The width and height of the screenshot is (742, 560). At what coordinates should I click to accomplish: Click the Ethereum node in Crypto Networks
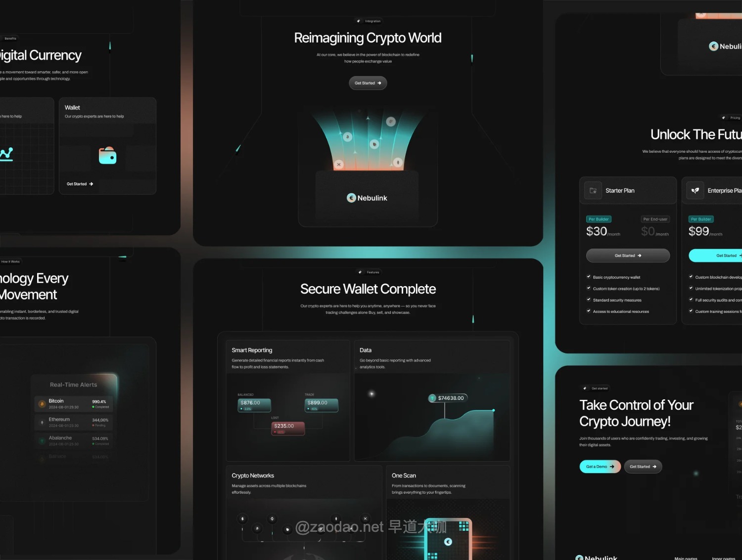[336, 519]
